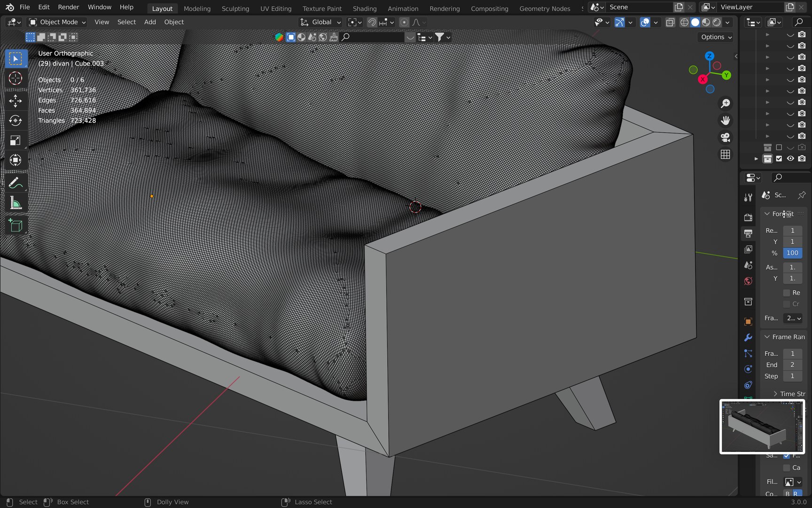Activate the Scale tool

(x=16, y=140)
